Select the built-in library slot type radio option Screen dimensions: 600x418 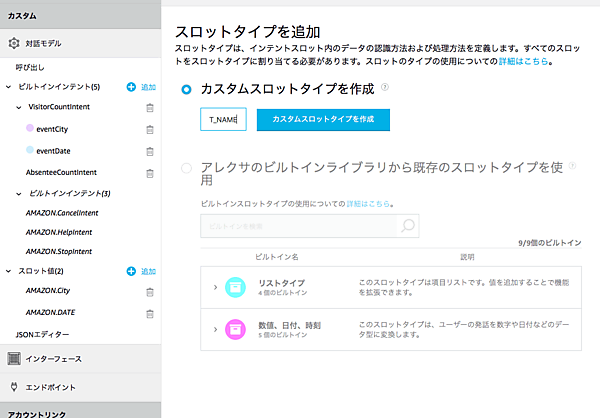(x=186, y=169)
